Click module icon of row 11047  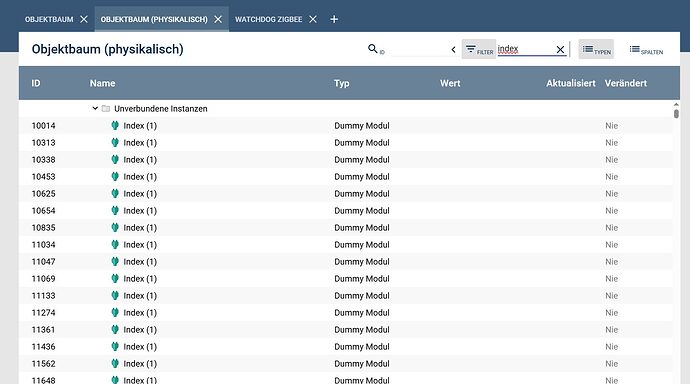pyautogui.click(x=115, y=262)
